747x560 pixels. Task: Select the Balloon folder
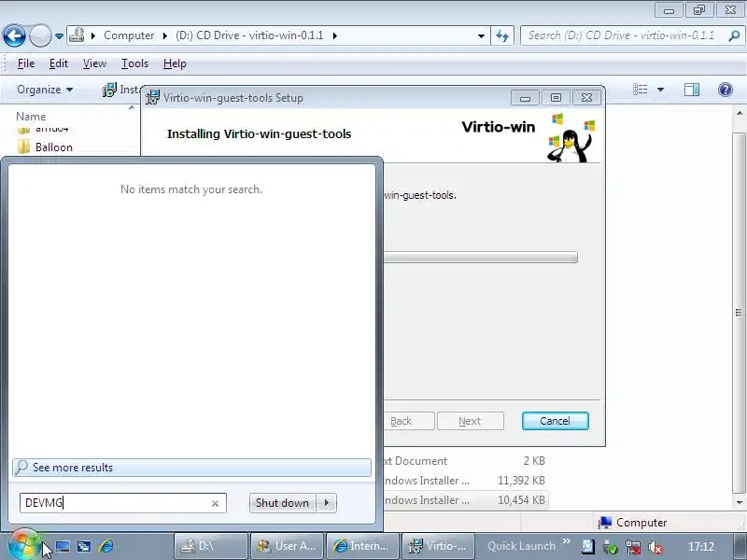point(54,147)
